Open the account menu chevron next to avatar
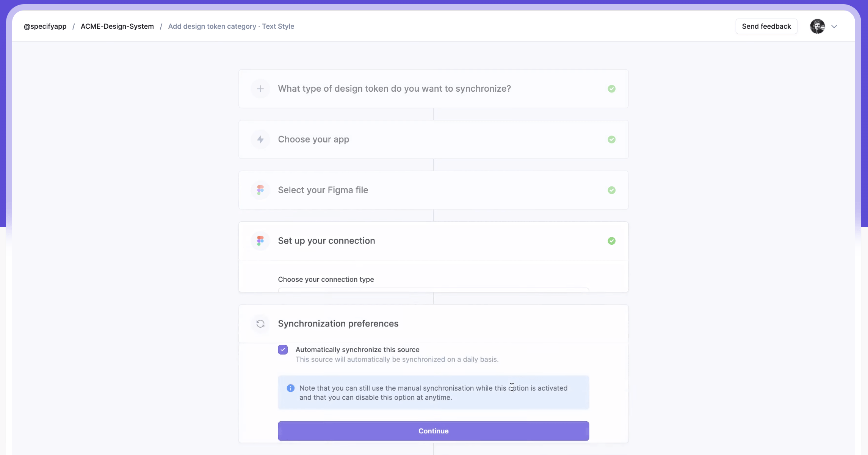868x455 pixels. point(834,27)
